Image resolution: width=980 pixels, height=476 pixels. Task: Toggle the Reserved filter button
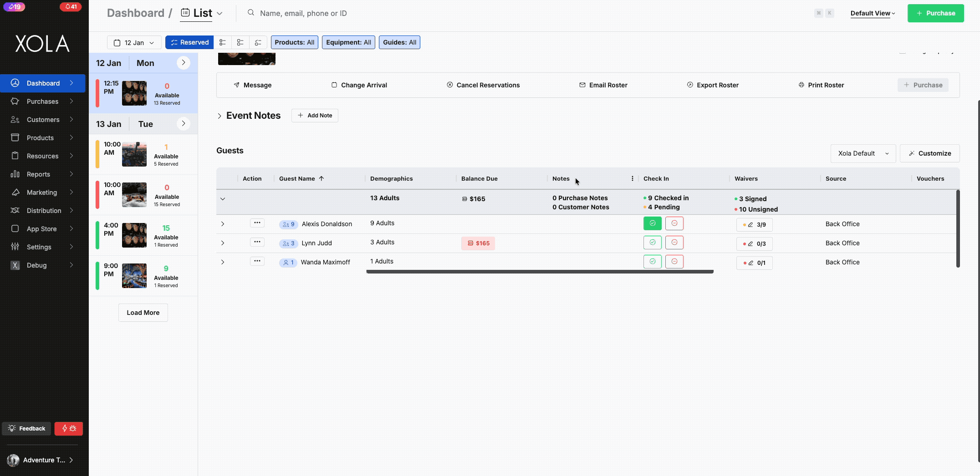tap(189, 42)
